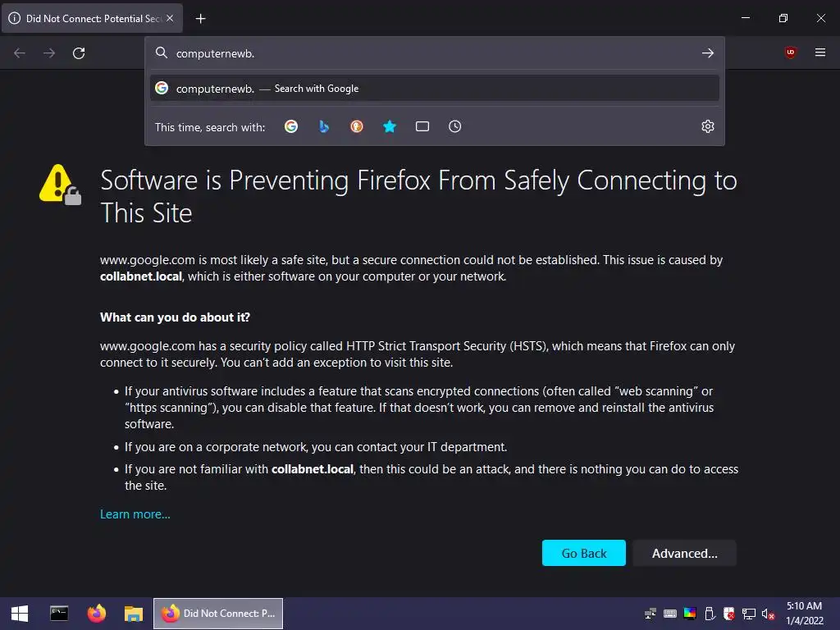
Task: Open the clock showing 5:10 AM
Action: (804, 614)
